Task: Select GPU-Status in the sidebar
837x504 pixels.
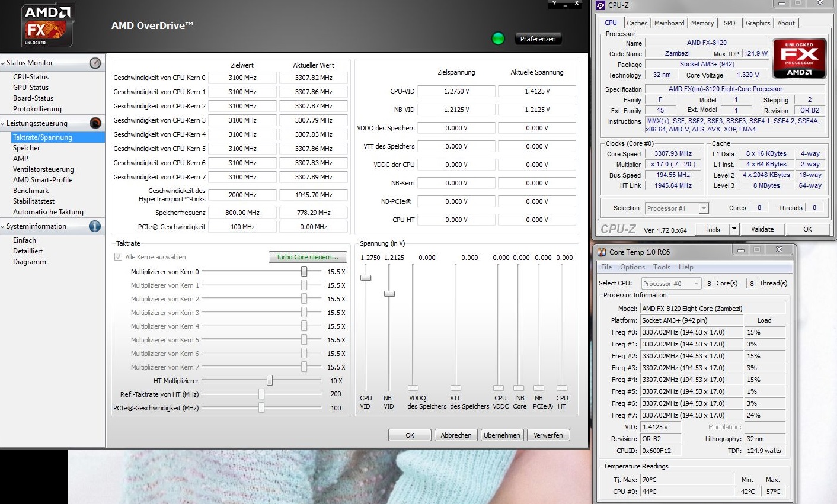Action: [x=31, y=88]
